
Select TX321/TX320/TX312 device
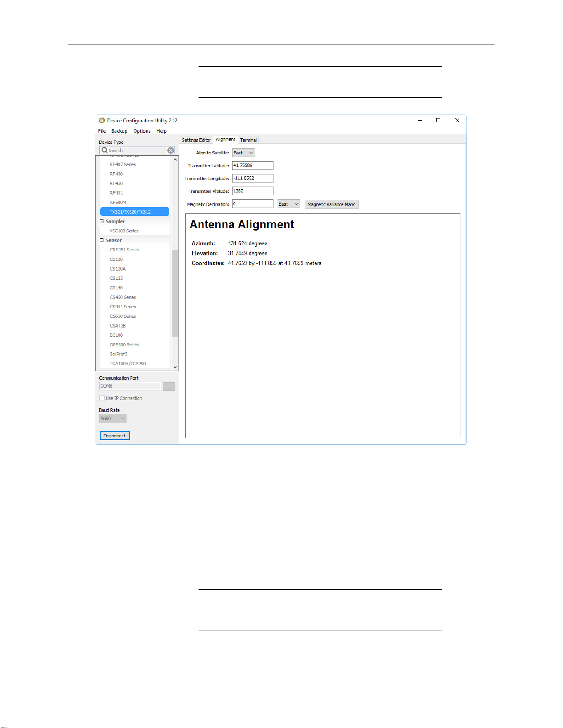(135, 212)
